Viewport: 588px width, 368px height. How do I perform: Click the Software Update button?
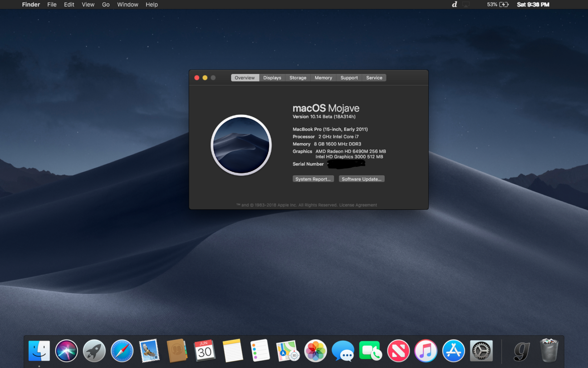point(362,179)
